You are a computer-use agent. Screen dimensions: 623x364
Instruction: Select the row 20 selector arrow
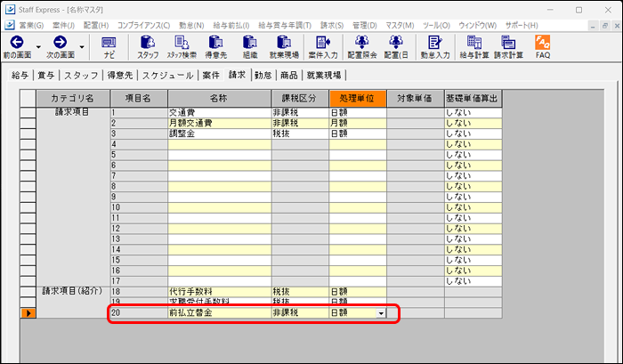coord(28,313)
